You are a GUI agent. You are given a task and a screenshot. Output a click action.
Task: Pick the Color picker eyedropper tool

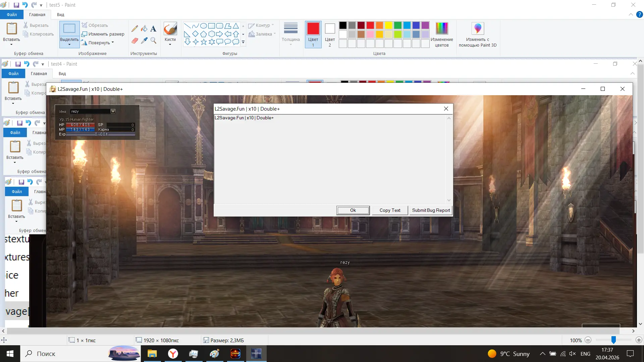144,41
